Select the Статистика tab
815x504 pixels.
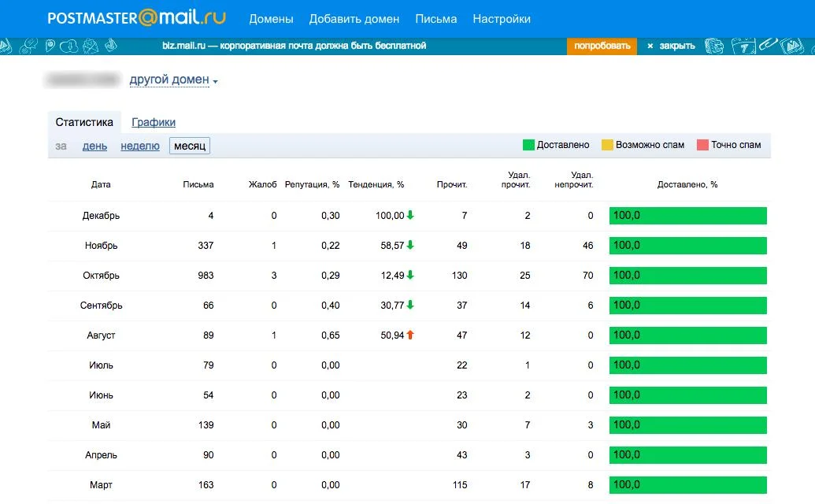84,122
